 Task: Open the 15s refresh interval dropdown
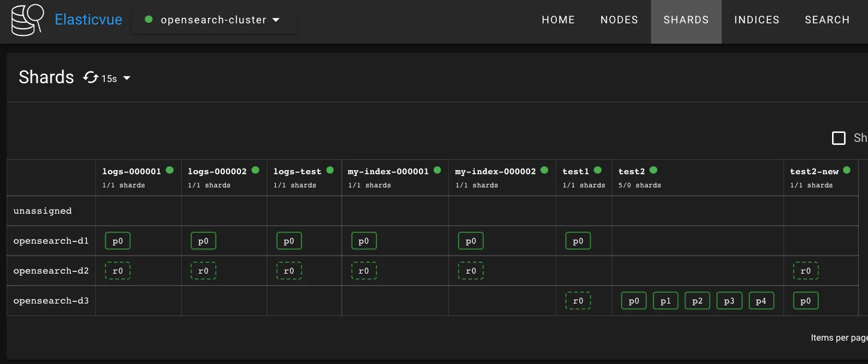(116, 78)
